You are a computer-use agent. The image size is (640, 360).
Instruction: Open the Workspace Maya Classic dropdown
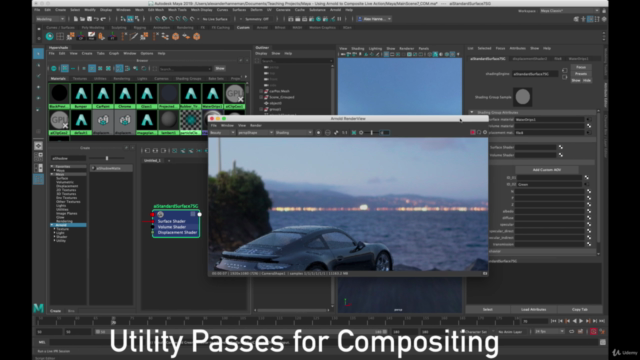569,11
